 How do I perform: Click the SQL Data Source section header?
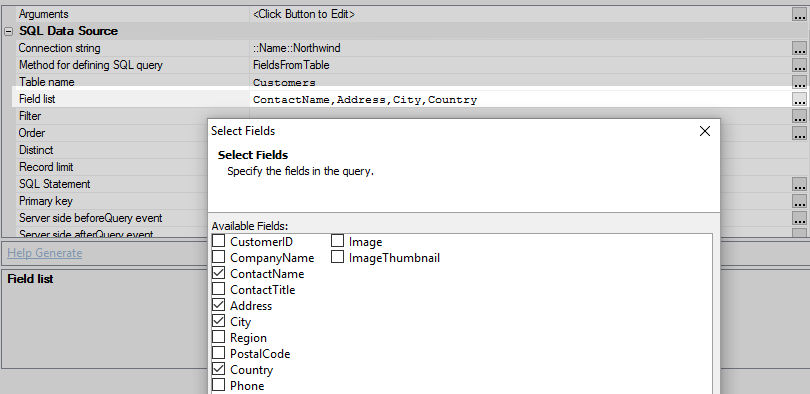[x=68, y=31]
